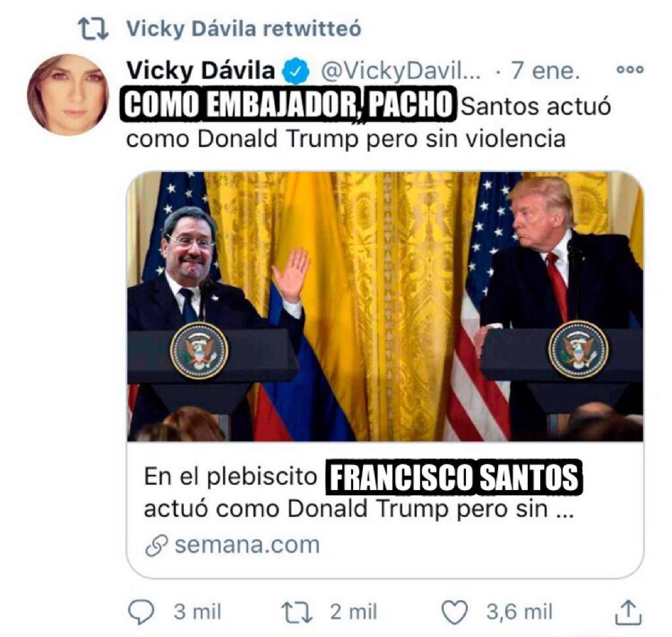Click the Vicky Dávila author name

point(201,71)
